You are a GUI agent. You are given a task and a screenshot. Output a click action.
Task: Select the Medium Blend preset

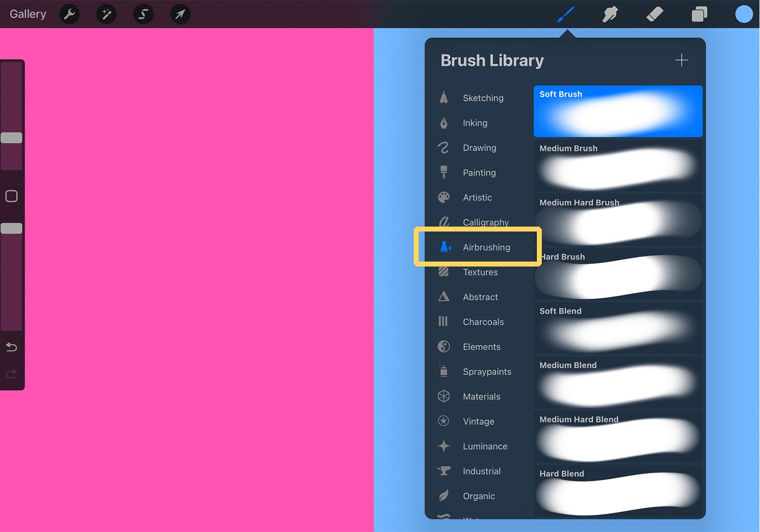coord(618,382)
